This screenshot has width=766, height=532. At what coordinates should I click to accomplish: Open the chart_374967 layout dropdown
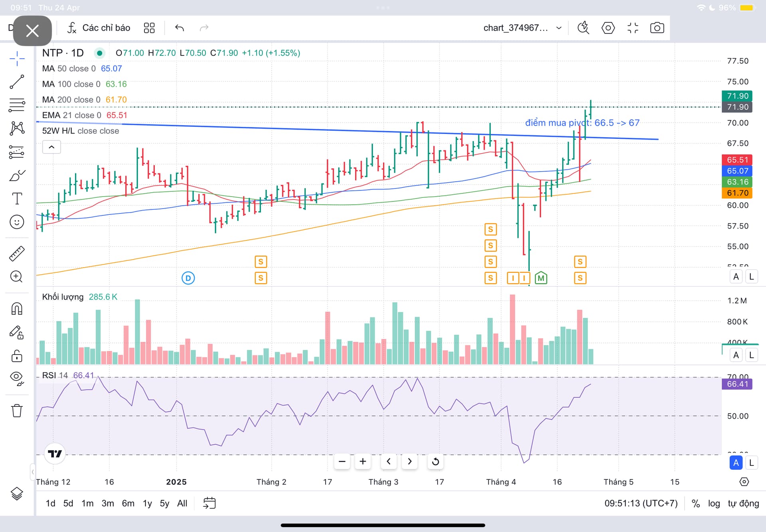click(x=522, y=28)
